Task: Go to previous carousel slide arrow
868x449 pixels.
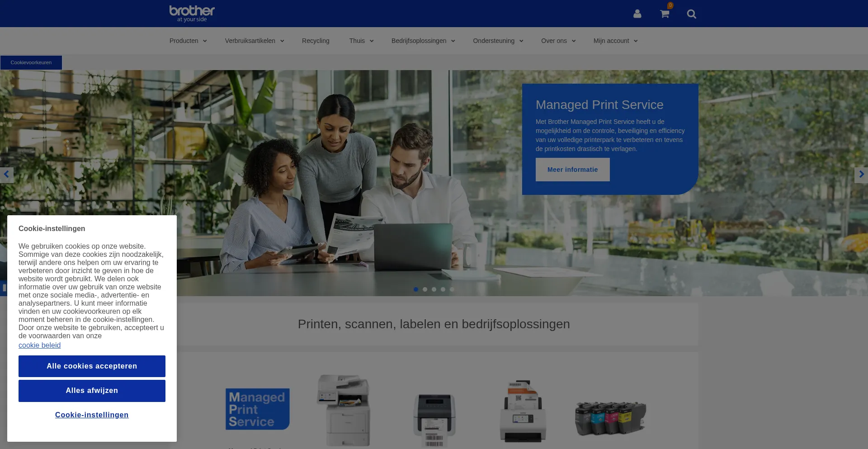Action: [x=6, y=175]
